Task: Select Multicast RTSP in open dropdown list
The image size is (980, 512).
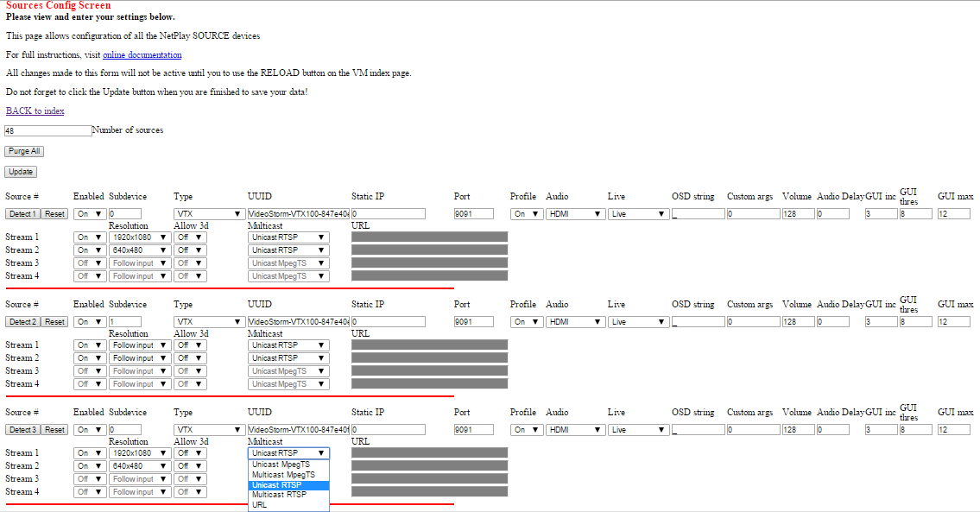Action: click(279, 495)
